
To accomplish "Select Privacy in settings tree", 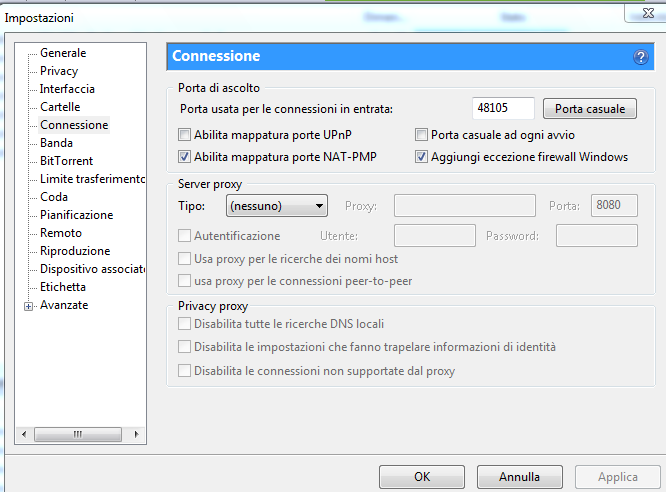I will pos(59,71).
